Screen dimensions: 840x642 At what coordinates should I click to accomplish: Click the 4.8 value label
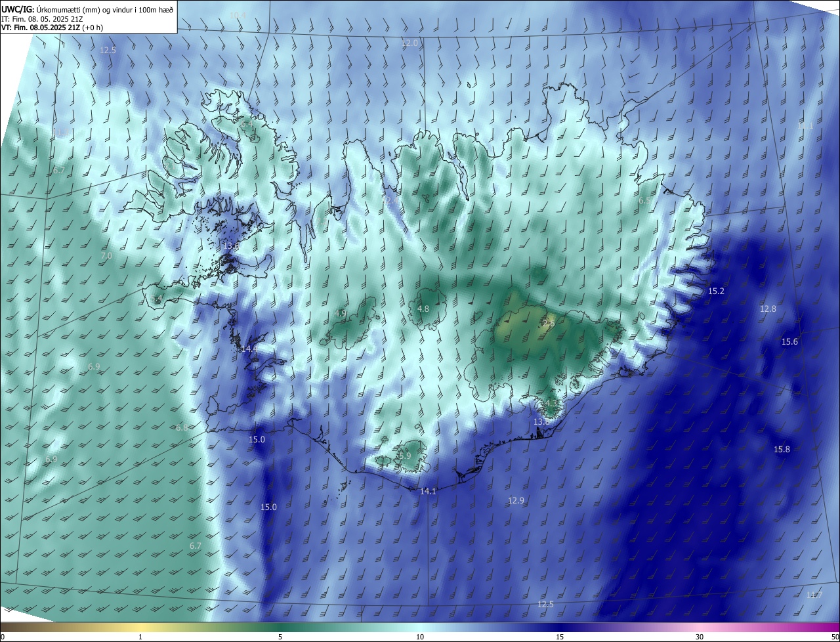[x=423, y=309]
